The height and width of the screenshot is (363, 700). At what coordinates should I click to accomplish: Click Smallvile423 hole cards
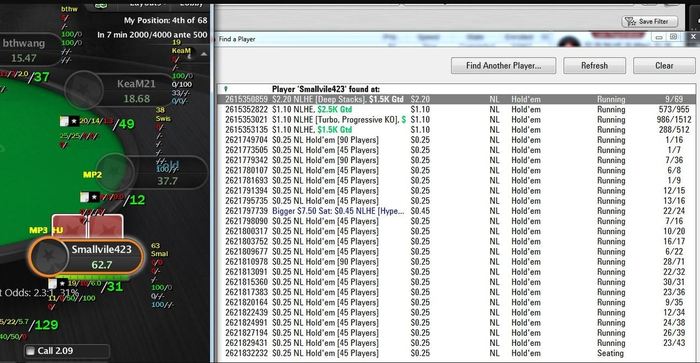[x=88, y=226]
